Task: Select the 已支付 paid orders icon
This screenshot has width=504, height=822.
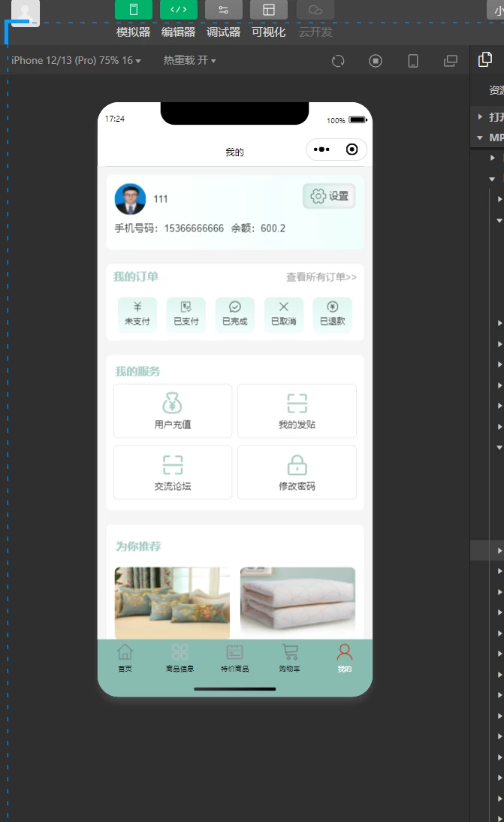Action: [186, 315]
